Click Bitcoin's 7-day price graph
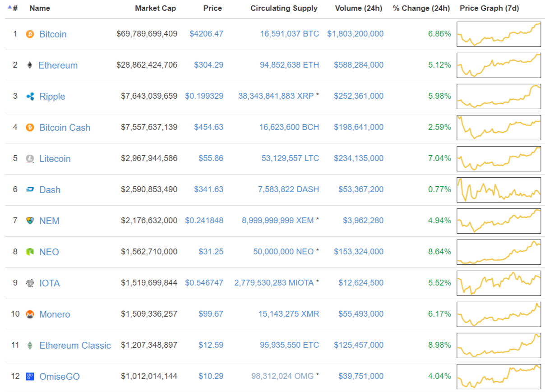 tap(499, 34)
